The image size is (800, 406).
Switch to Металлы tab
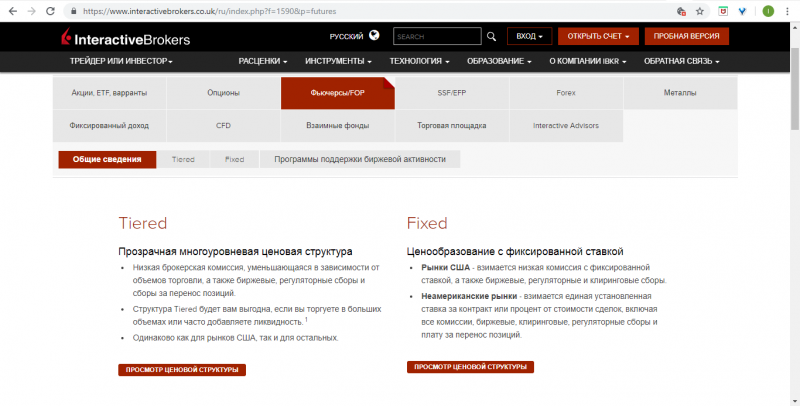click(x=680, y=93)
